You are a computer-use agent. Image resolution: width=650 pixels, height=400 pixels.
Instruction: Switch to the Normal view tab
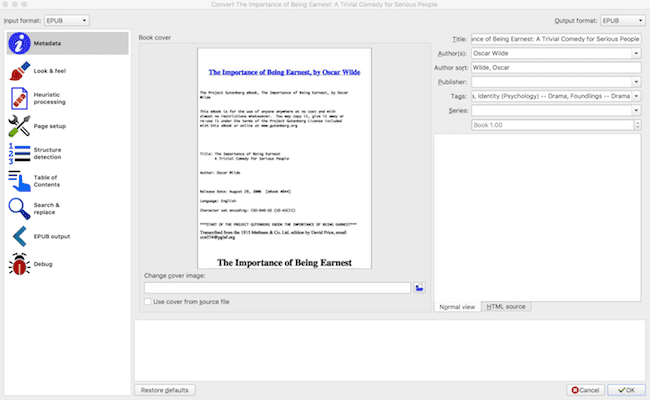point(457,307)
